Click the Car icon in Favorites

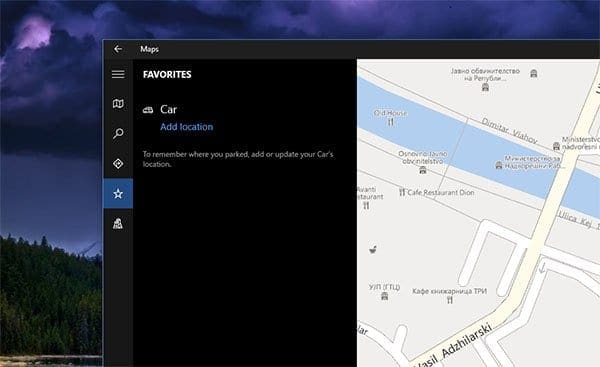148,110
